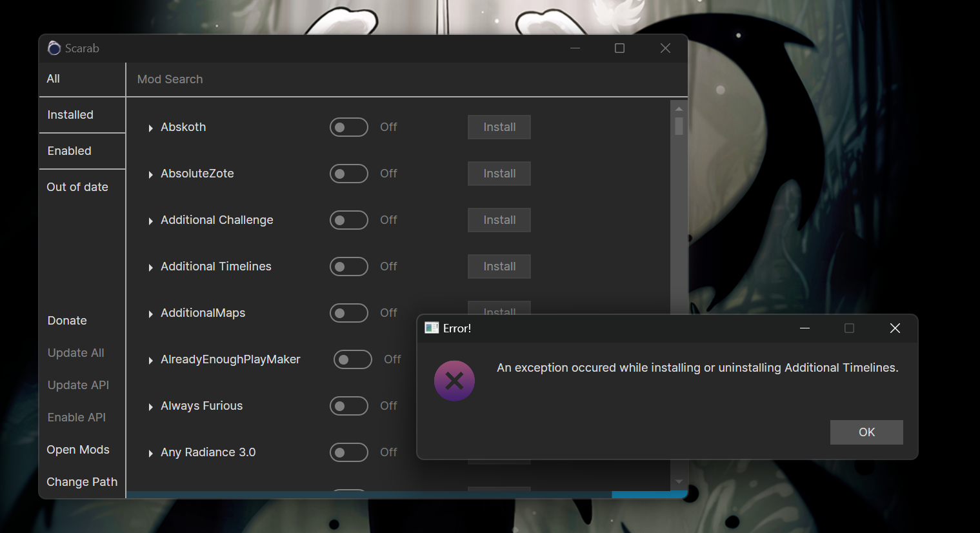Expand AdditionalMaps details

[150, 313]
